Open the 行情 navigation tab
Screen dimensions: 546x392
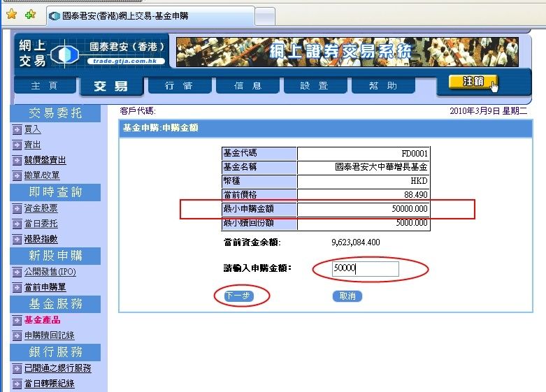coord(180,86)
